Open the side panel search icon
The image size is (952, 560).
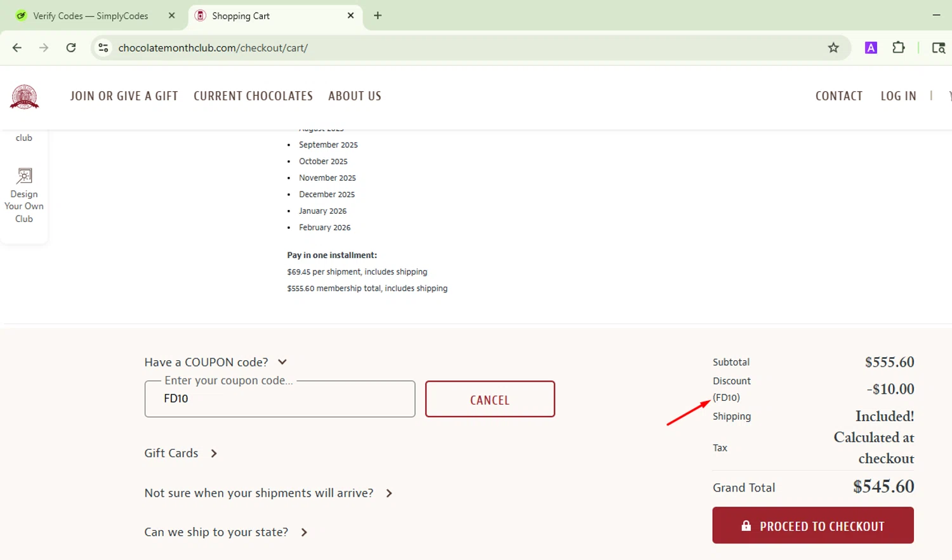tap(938, 48)
